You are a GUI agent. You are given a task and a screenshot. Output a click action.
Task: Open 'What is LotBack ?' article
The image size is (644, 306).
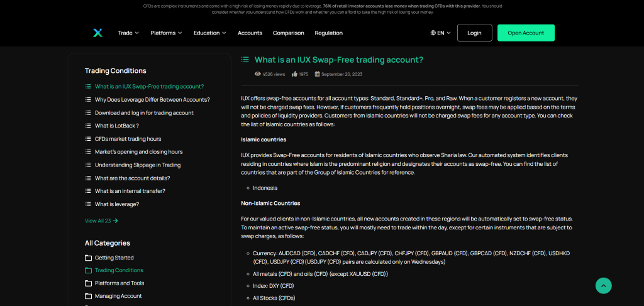(x=116, y=126)
